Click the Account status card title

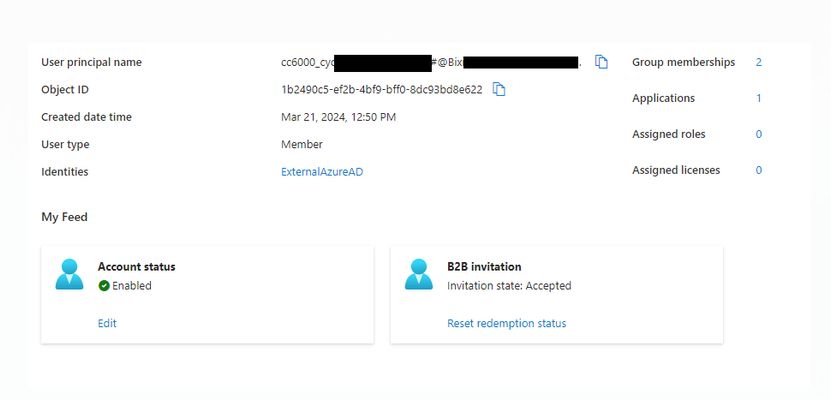click(x=137, y=266)
